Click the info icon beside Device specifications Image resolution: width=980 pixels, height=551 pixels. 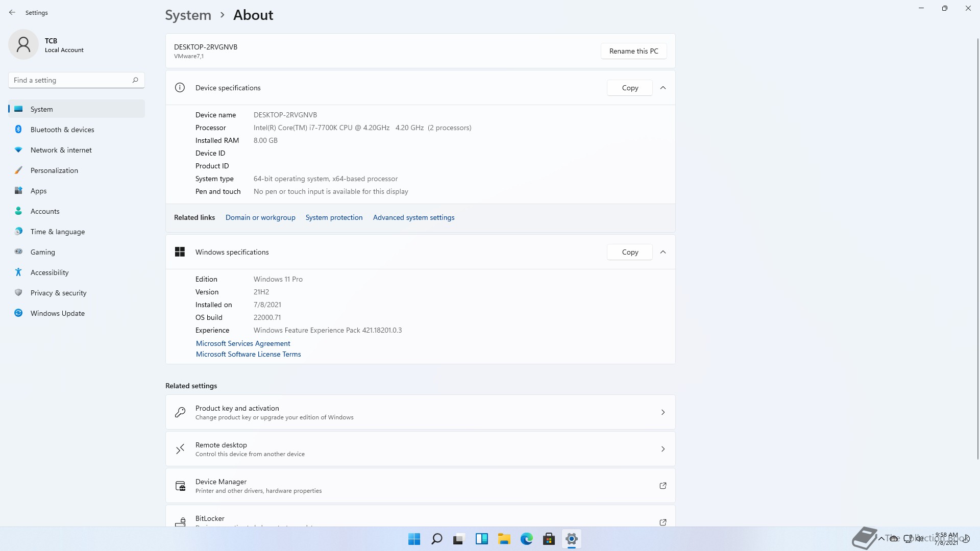(x=180, y=88)
